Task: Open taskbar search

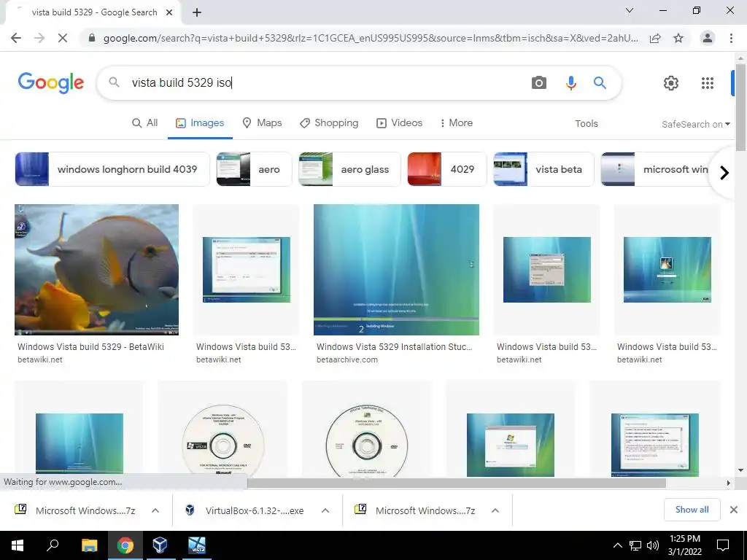Action: [x=53, y=545]
